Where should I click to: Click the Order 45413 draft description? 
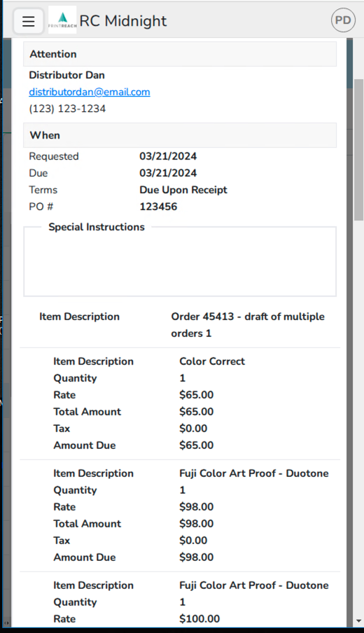248,325
